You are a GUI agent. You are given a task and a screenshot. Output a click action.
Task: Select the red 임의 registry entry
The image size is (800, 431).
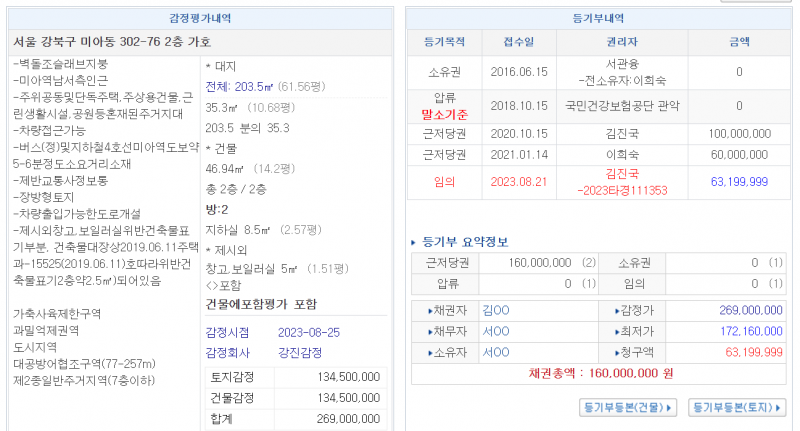point(444,182)
